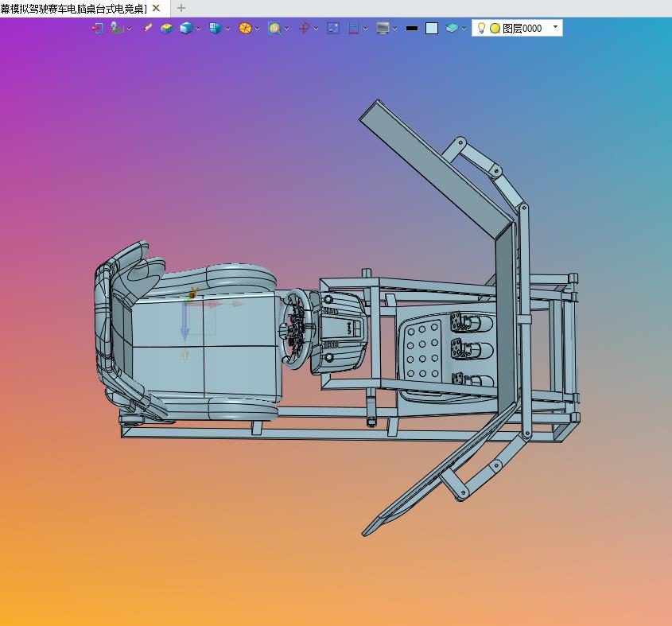Click the perforated footrest plate

[x=421, y=350]
